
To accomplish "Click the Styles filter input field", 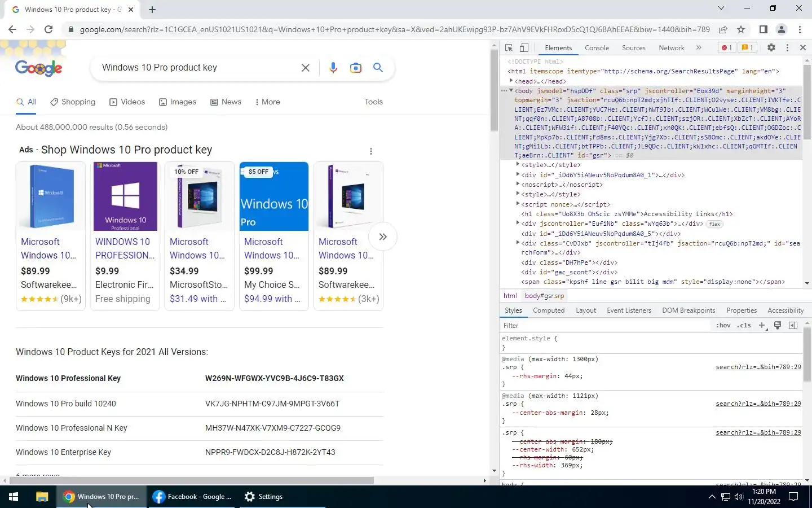I will click(606, 326).
